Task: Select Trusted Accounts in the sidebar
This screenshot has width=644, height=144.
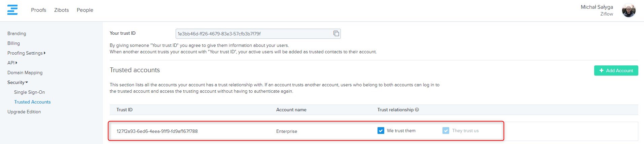Action: [32, 102]
